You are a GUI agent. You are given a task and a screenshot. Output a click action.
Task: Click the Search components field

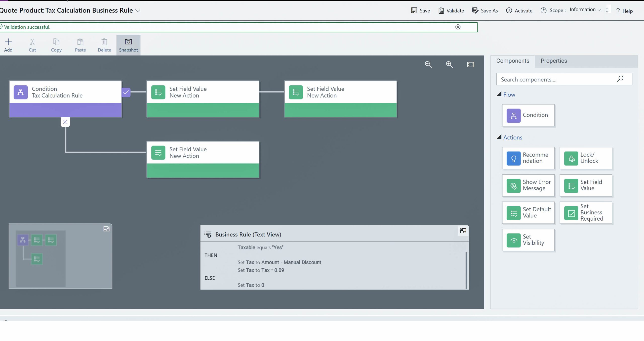564,79
